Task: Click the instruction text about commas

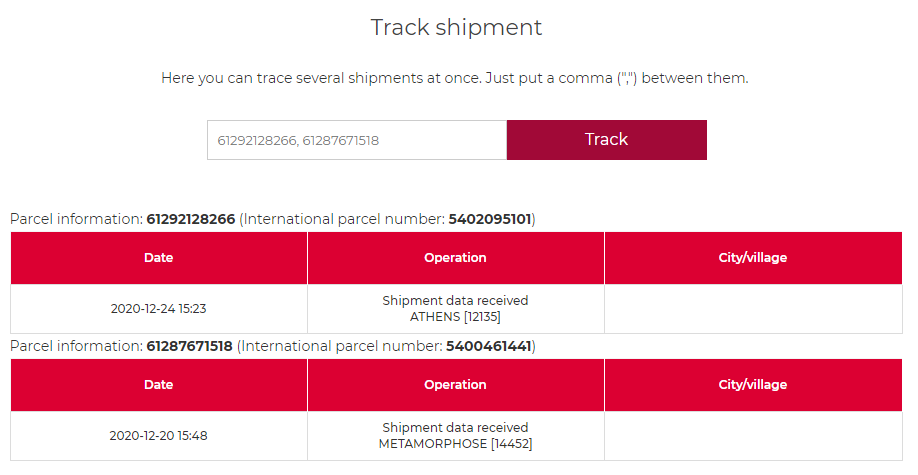Action: 455,78
